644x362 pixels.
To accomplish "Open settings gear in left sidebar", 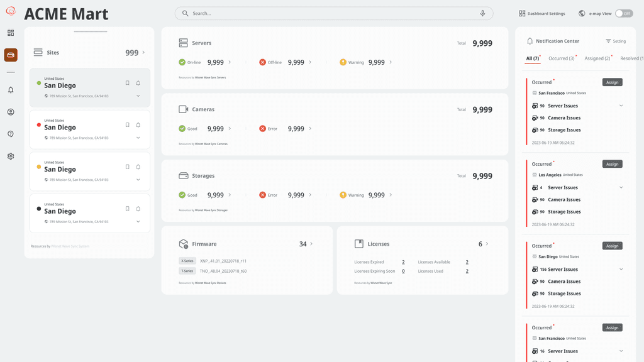I will [x=11, y=156].
